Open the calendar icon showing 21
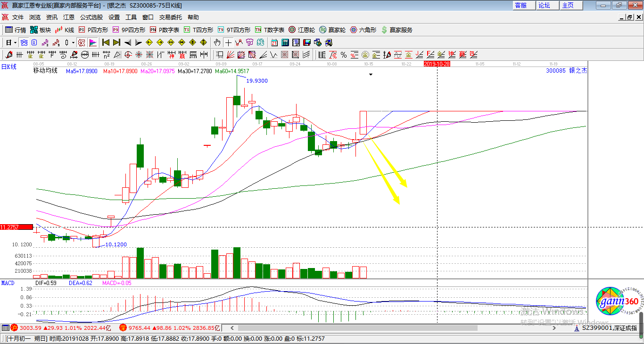Image resolution: width=644 pixels, height=344 pixels. click(x=274, y=42)
